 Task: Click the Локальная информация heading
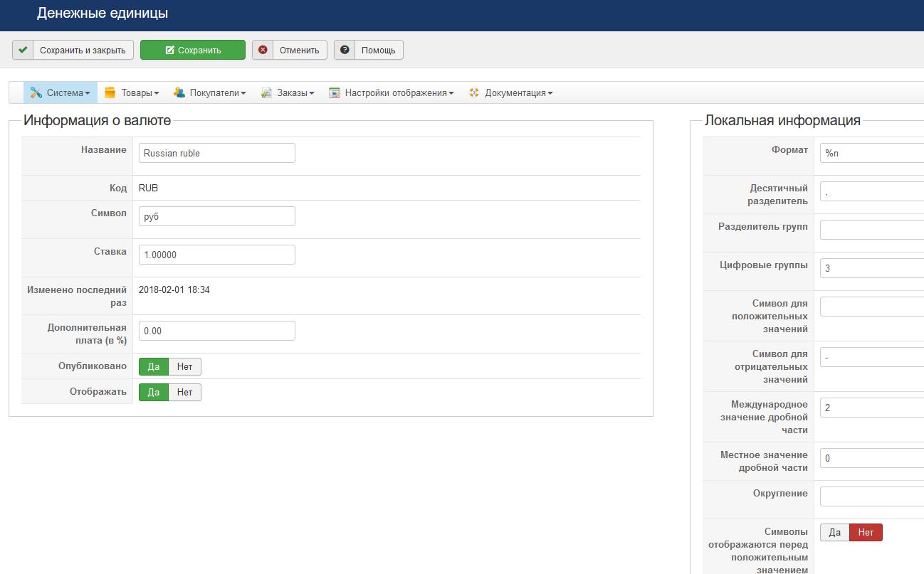coord(782,121)
